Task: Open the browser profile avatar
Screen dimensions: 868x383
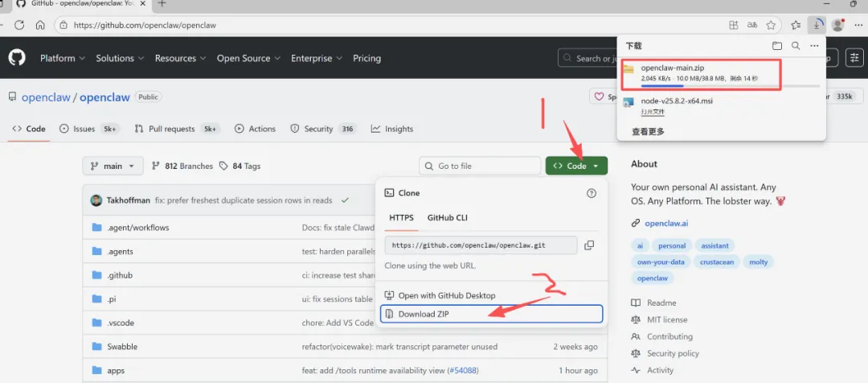Action: [x=837, y=25]
